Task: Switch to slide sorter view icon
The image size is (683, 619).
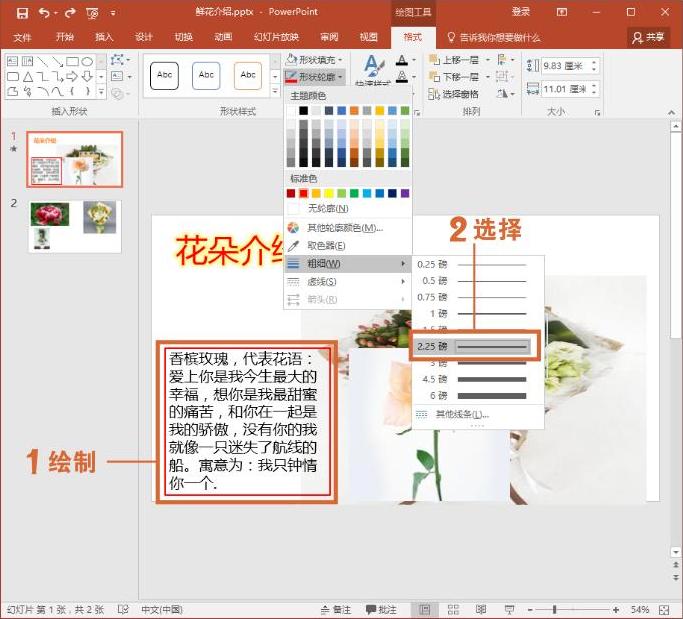Action: point(453,609)
